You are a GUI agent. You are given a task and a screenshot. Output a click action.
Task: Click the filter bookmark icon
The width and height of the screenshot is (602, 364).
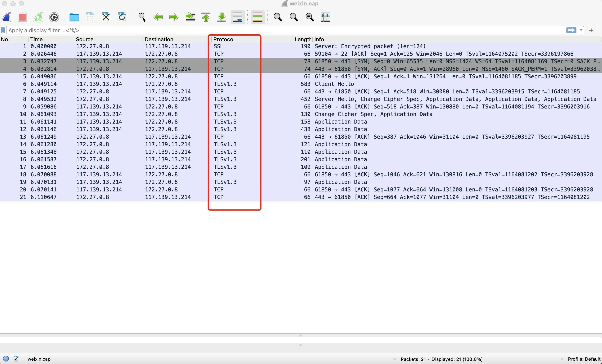click(3, 30)
